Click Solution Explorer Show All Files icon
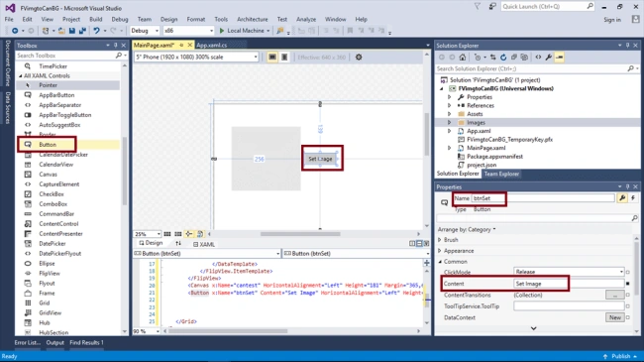Screen dimensions: 644x362 524,58
